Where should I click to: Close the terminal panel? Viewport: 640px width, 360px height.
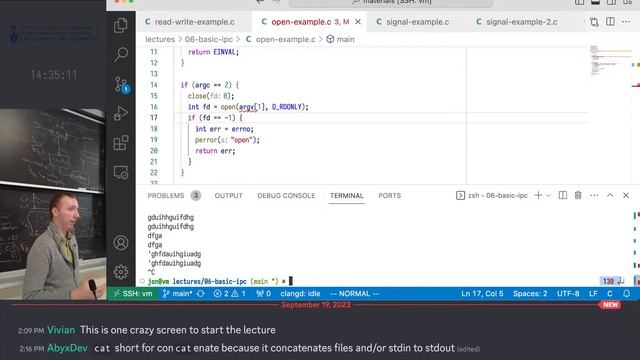tap(626, 196)
